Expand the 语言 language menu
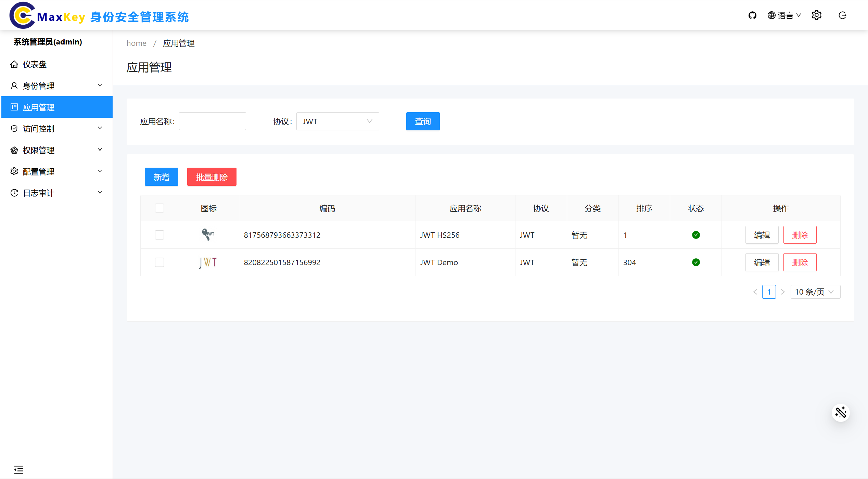 (x=784, y=15)
